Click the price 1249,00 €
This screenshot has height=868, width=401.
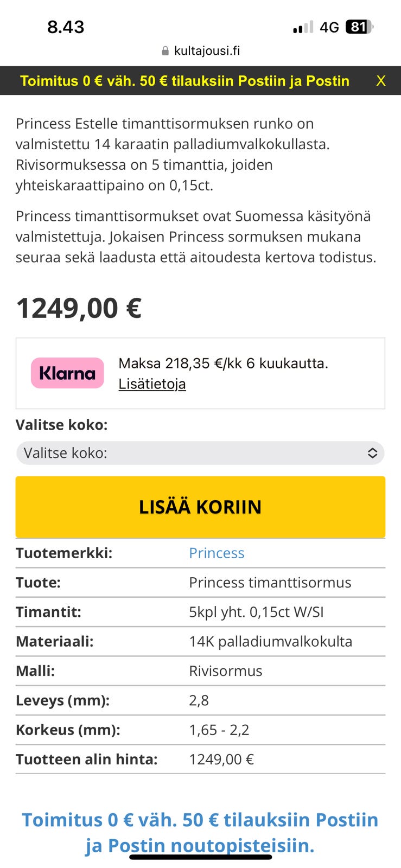79,308
